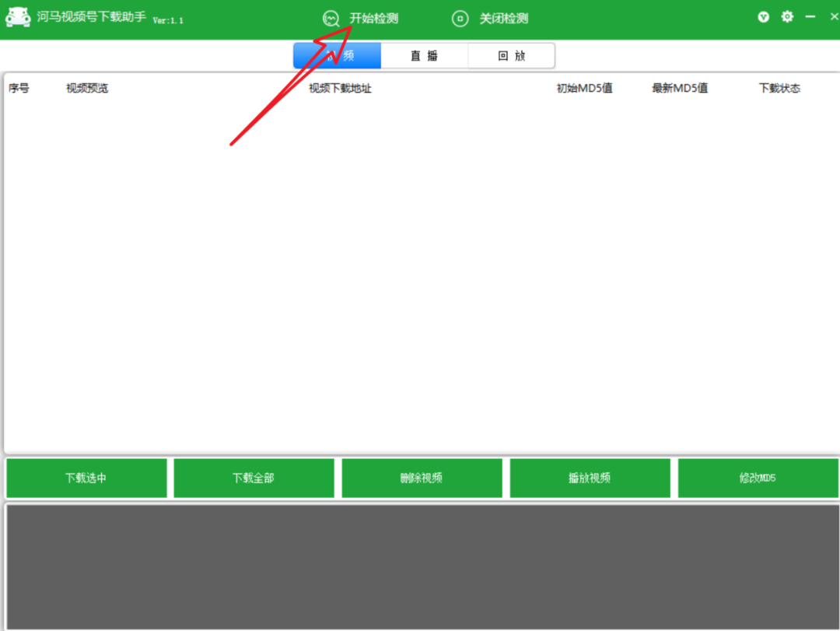Switch to the 回放 tab
Viewport: 840px width, 631px height.
[512, 56]
